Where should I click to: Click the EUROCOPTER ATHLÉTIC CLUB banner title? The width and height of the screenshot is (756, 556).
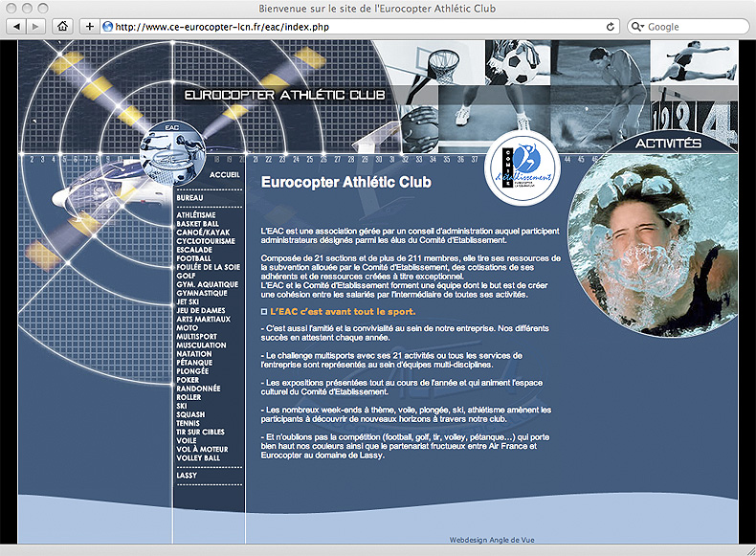click(x=285, y=95)
